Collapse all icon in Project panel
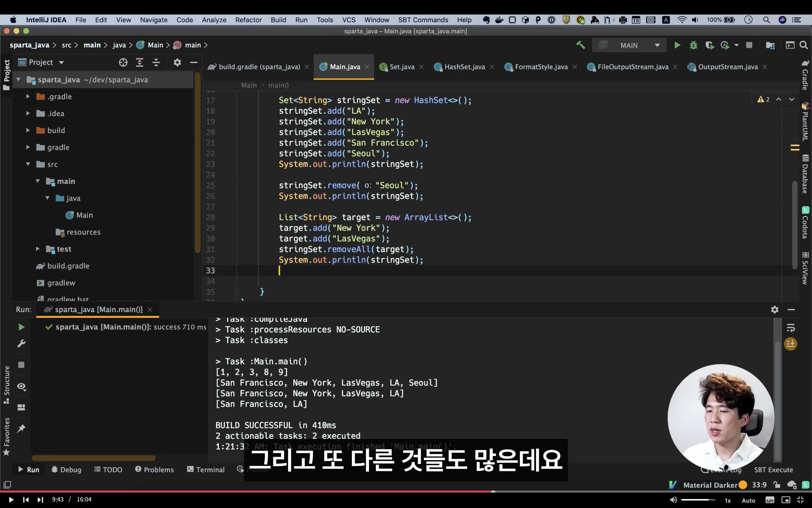This screenshot has width=812, height=508. tap(156, 62)
